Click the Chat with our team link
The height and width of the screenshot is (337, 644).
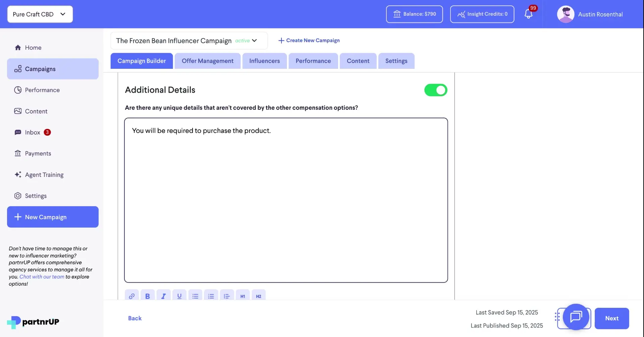click(x=41, y=277)
